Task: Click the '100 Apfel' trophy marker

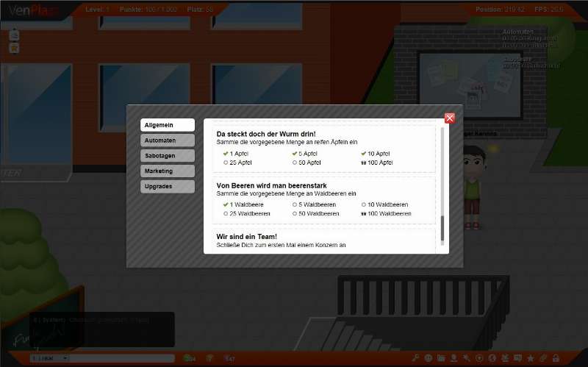Action: (363, 163)
